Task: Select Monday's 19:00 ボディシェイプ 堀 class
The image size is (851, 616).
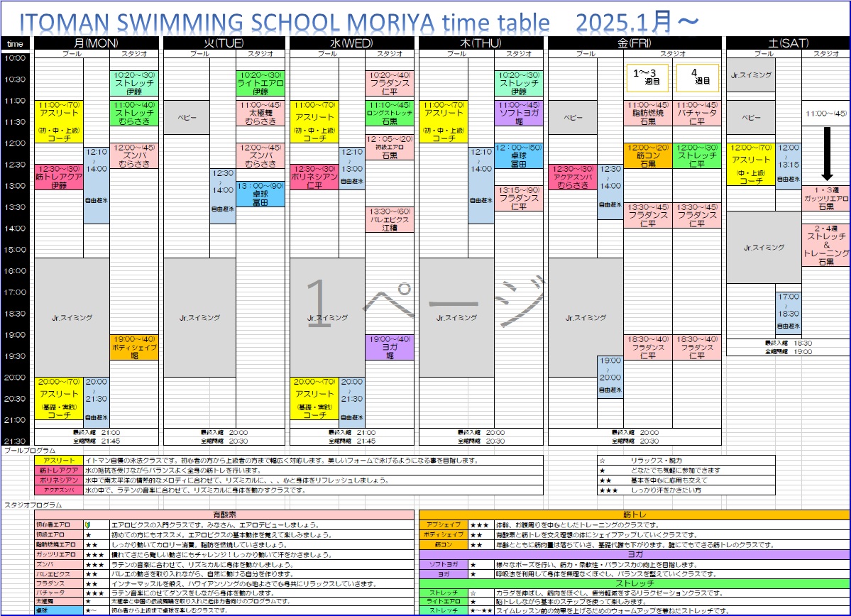Action: (134, 347)
